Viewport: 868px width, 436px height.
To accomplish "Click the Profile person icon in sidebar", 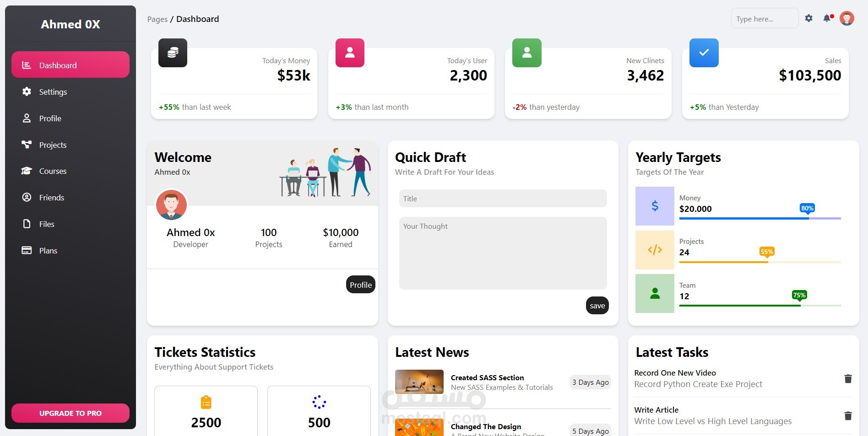I will pyautogui.click(x=27, y=118).
